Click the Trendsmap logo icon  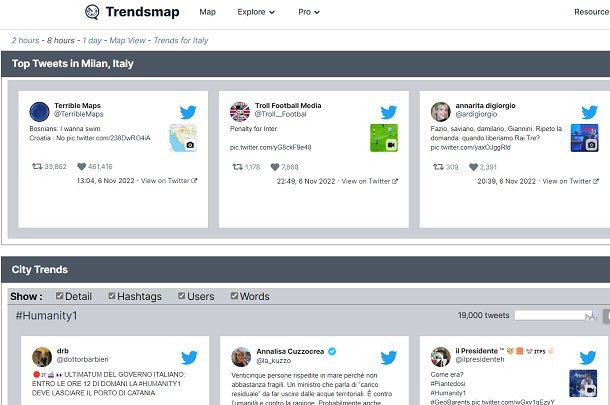(x=92, y=12)
